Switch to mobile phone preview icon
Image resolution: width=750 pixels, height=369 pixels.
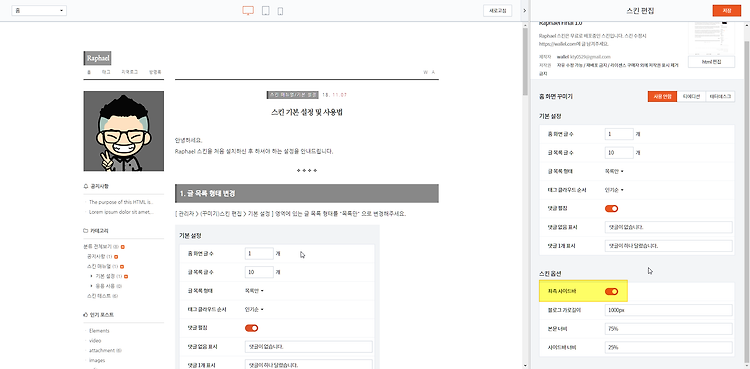[280, 11]
